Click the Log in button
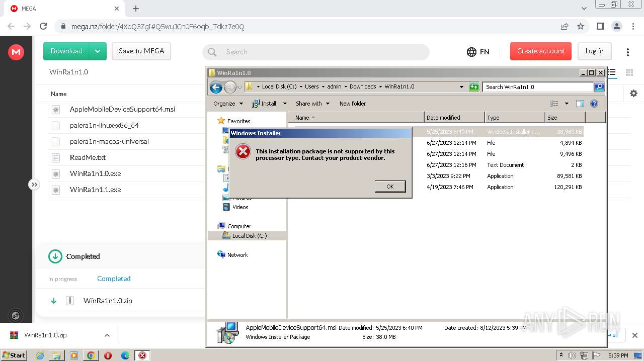This screenshot has width=644, height=362. point(595,51)
